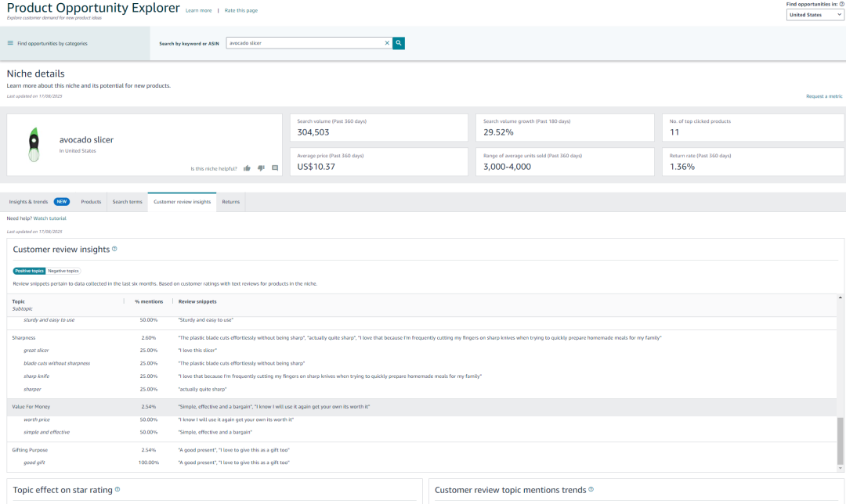Click info icon next to Topic effect on star rating
Screen dimensions: 846x504
point(117,490)
